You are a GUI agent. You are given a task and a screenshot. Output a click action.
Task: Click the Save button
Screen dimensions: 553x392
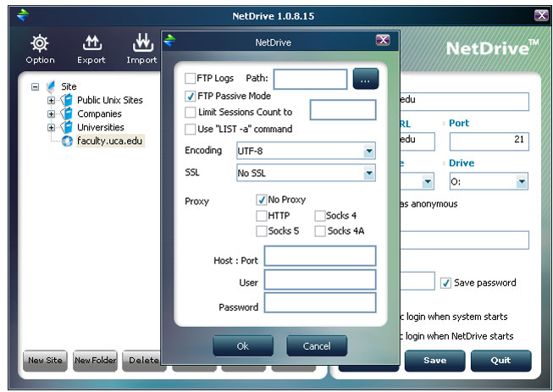tap(434, 361)
